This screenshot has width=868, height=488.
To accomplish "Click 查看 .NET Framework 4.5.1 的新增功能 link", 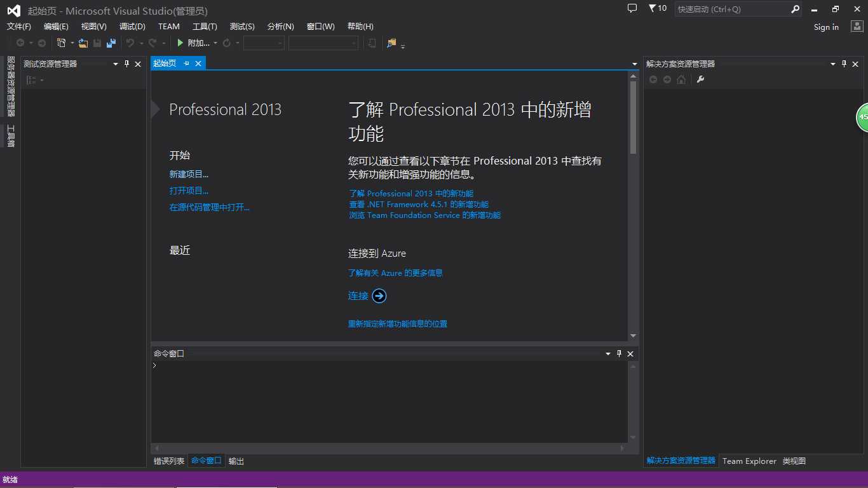I will [x=419, y=205].
